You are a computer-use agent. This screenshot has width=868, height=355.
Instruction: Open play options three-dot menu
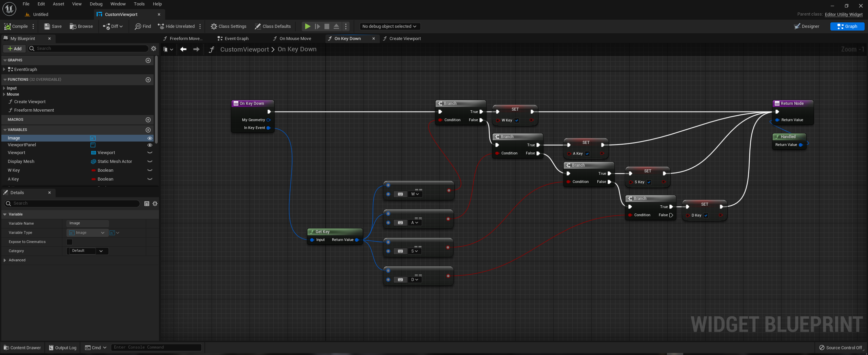pyautogui.click(x=346, y=26)
